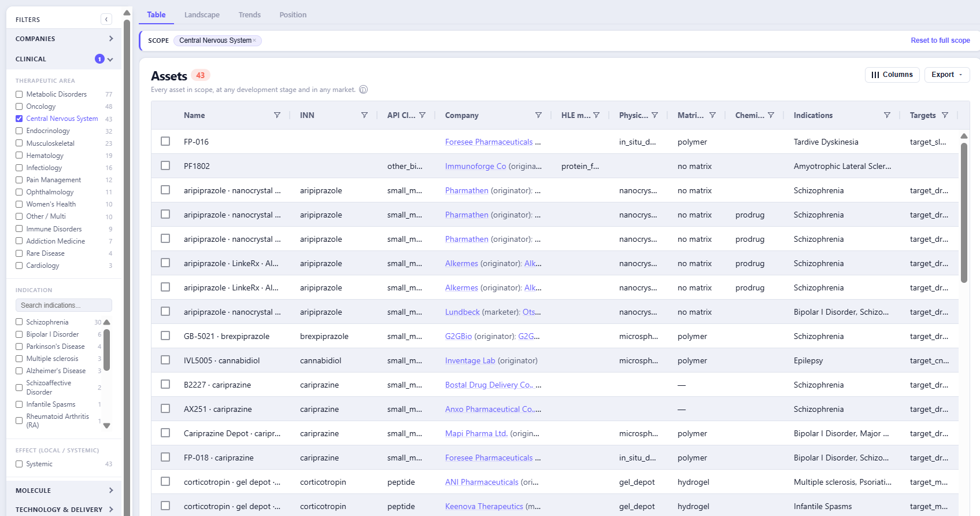Open filter icon on HLE m... column
This screenshot has width=980, height=516.
[x=597, y=115]
